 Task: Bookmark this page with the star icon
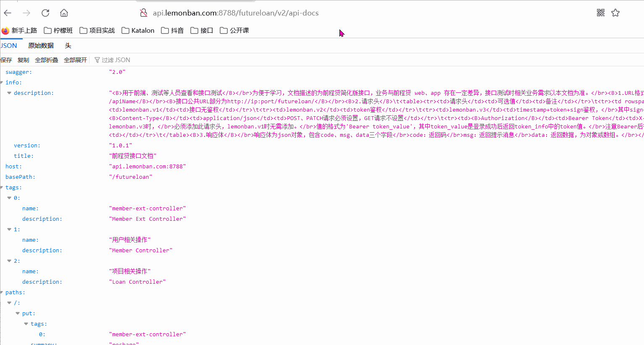click(x=615, y=13)
